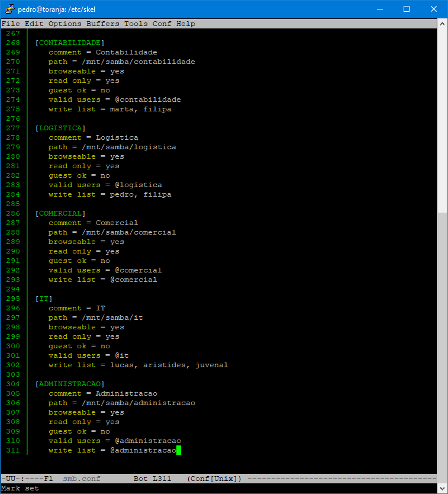This screenshot has width=448, height=494.
Task: Click the path line /mnt/samba/logistica
Action: 112,147
